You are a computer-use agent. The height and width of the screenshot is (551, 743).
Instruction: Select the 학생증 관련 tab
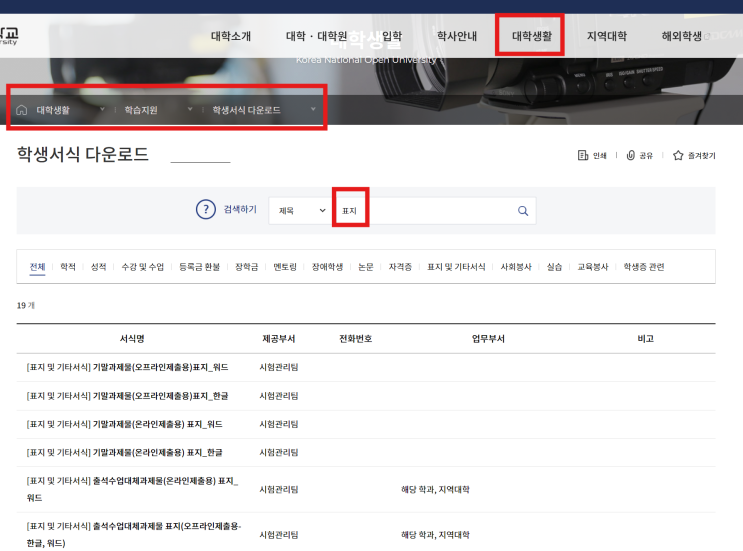pos(643,267)
